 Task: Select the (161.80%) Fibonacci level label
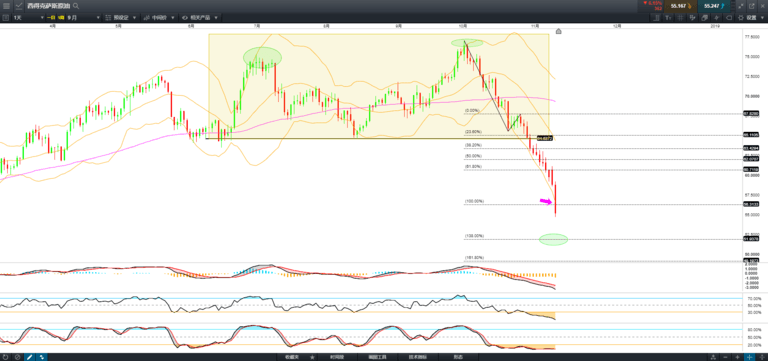(474, 258)
